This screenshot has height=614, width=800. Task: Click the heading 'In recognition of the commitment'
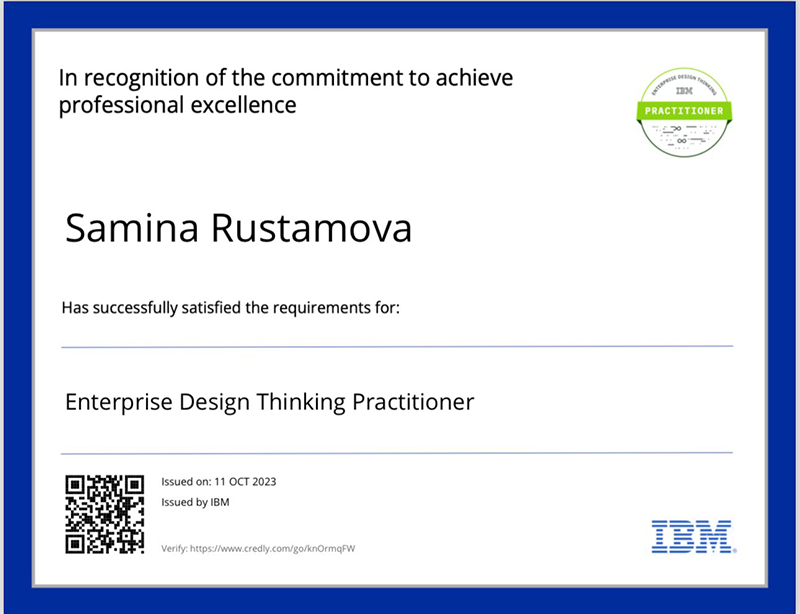pos(286,78)
